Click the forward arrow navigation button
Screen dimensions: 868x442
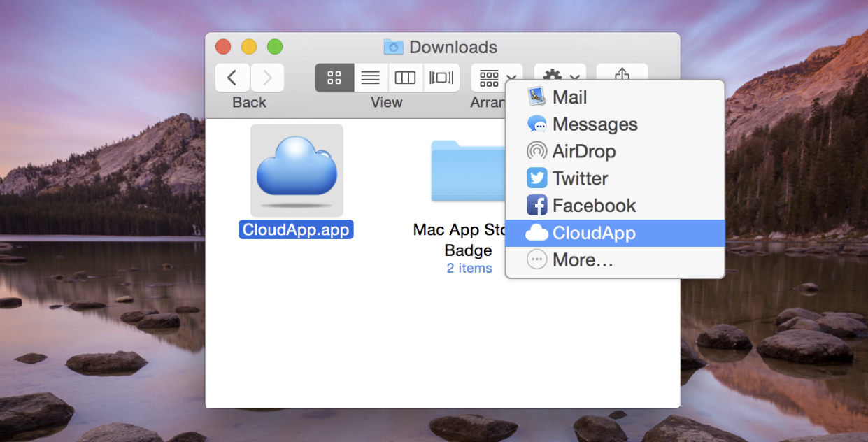[x=267, y=78]
